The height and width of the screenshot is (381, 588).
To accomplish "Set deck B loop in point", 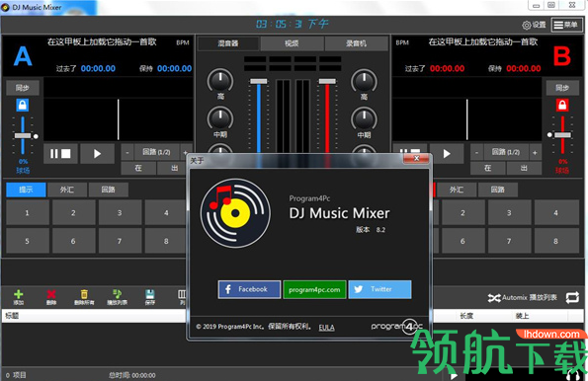I will pos(487,168).
